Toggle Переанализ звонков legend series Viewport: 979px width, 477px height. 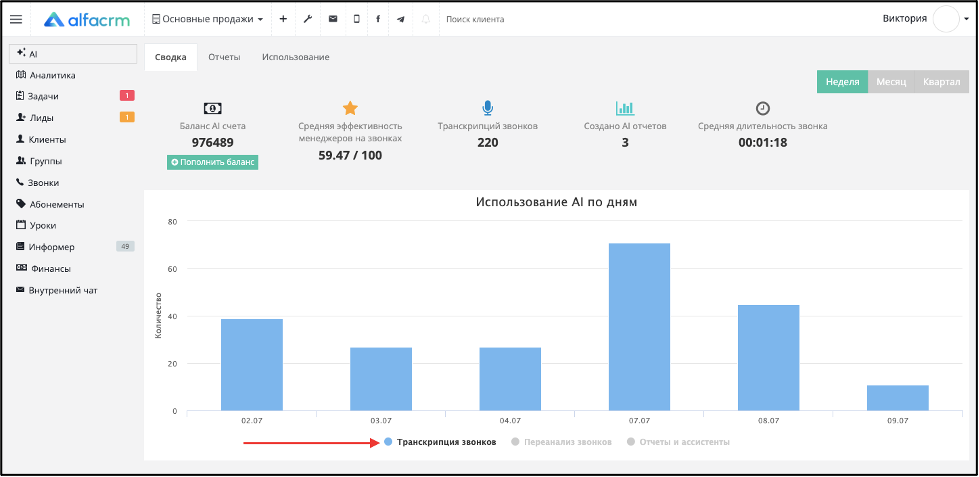click(x=561, y=442)
